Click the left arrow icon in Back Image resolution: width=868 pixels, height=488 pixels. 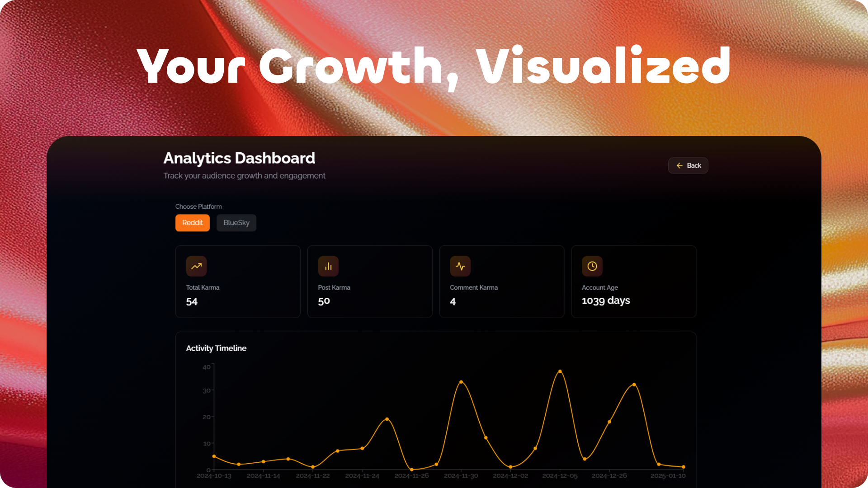(x=679, y=166)
